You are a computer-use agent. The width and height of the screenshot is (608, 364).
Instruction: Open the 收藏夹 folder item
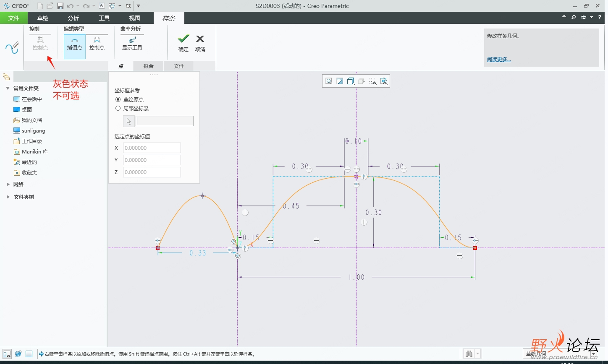point(25,173)
